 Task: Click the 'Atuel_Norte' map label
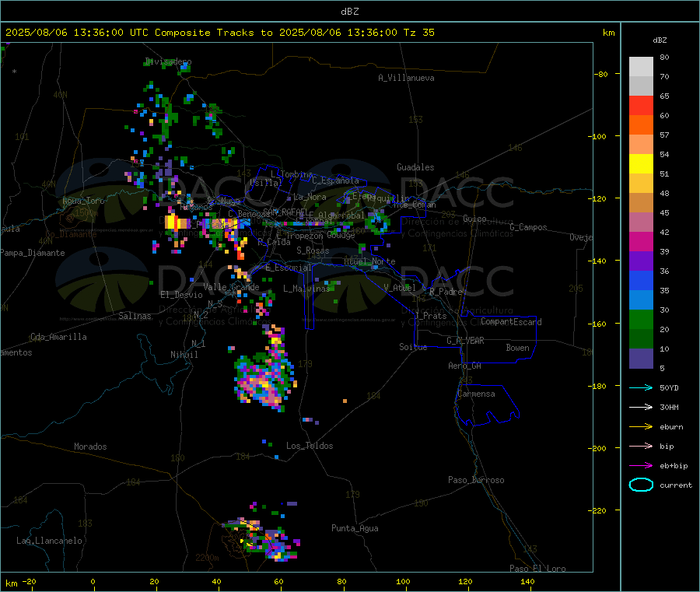click(369, 261)
